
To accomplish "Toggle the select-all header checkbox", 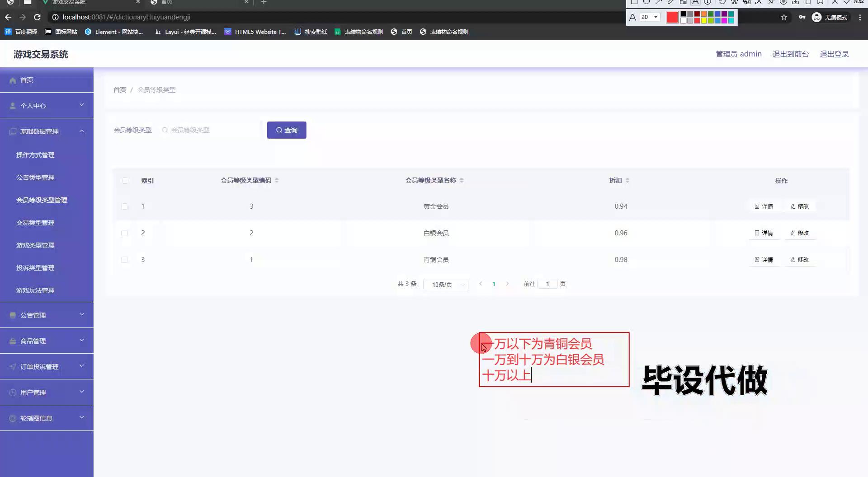I will (125, 181).
